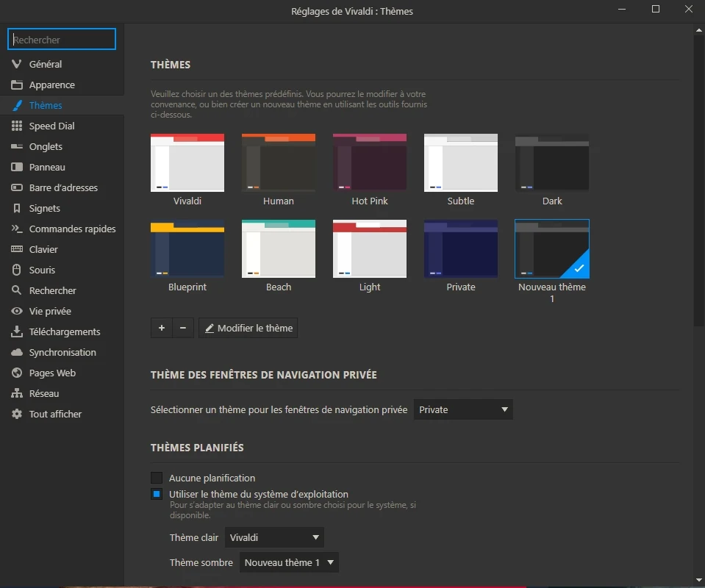Close the Réglages de Vivaldi window
The image size is (705, 588).
point(688,9)
